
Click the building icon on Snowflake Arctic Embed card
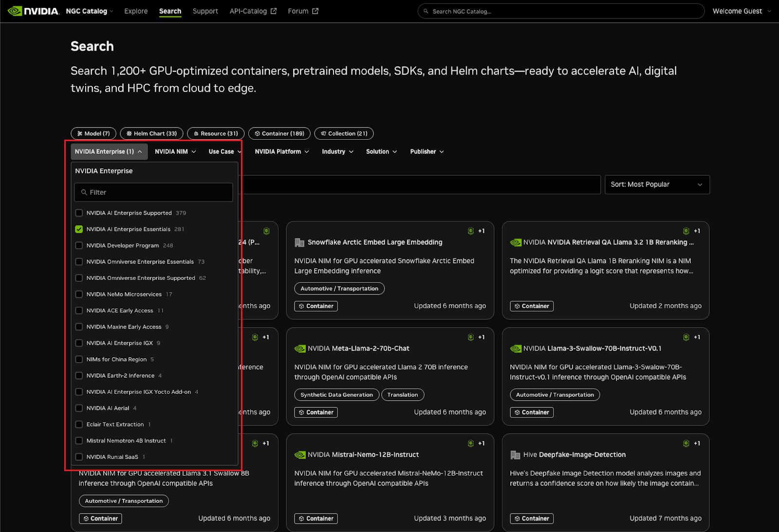click(x=299, y=242)
